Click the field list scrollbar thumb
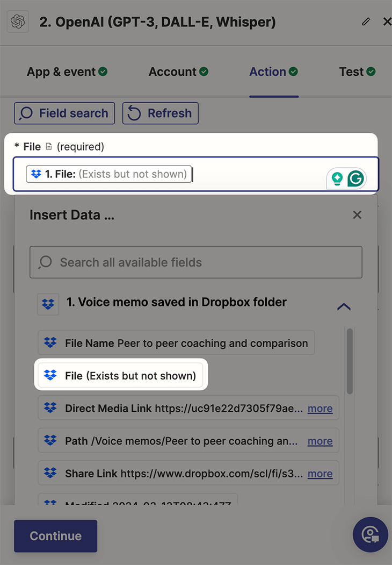The image size is (392, 565). click(350, 361)
